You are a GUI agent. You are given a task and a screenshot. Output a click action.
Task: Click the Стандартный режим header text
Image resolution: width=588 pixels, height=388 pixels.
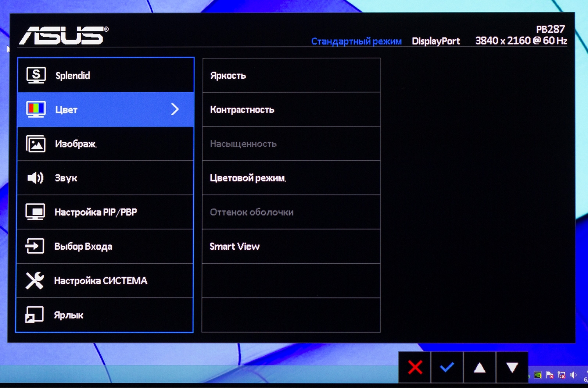356,41
